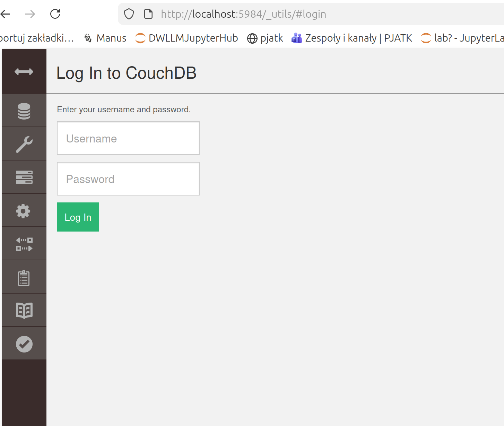Open the Replication arrows icon
Viewport: 504px width, 426px height.
click(x=24, y=244)
